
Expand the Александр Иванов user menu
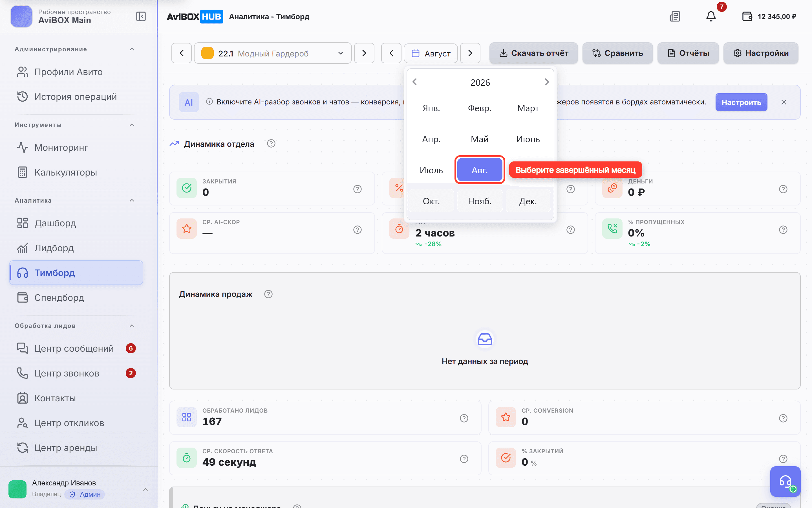(145, 490)
